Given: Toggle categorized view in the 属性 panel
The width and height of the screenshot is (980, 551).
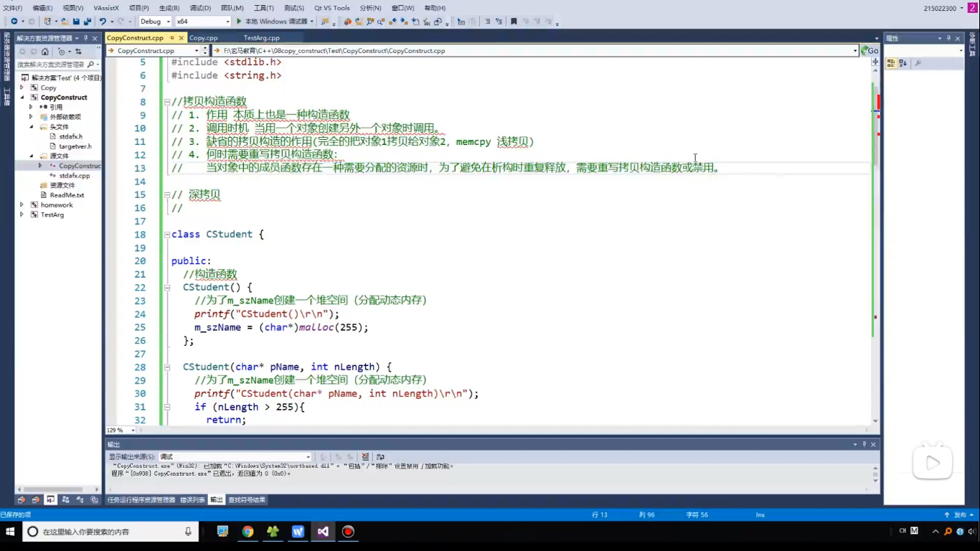Looking at the screenshot, I should click(x=892, y=63).
